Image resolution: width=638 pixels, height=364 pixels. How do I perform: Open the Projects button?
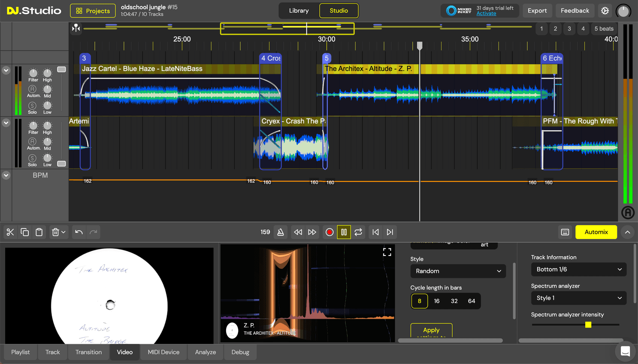pos(93,11)
